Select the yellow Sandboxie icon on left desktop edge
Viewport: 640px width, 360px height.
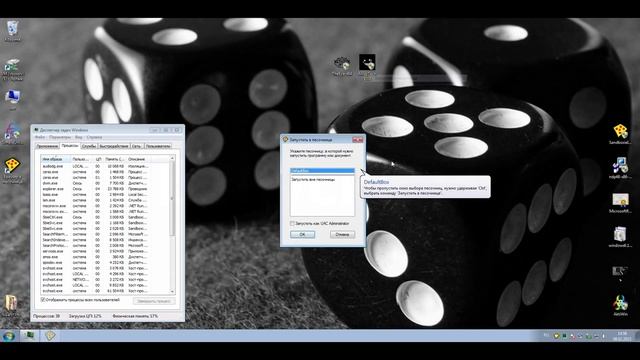[12, 169]
